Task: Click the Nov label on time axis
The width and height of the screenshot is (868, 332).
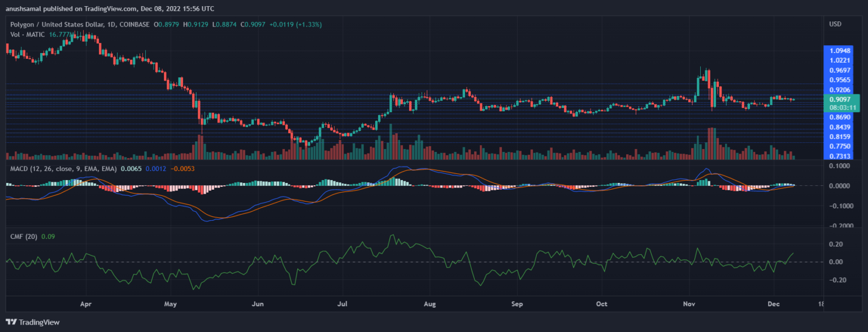Action: coord(689,304)
